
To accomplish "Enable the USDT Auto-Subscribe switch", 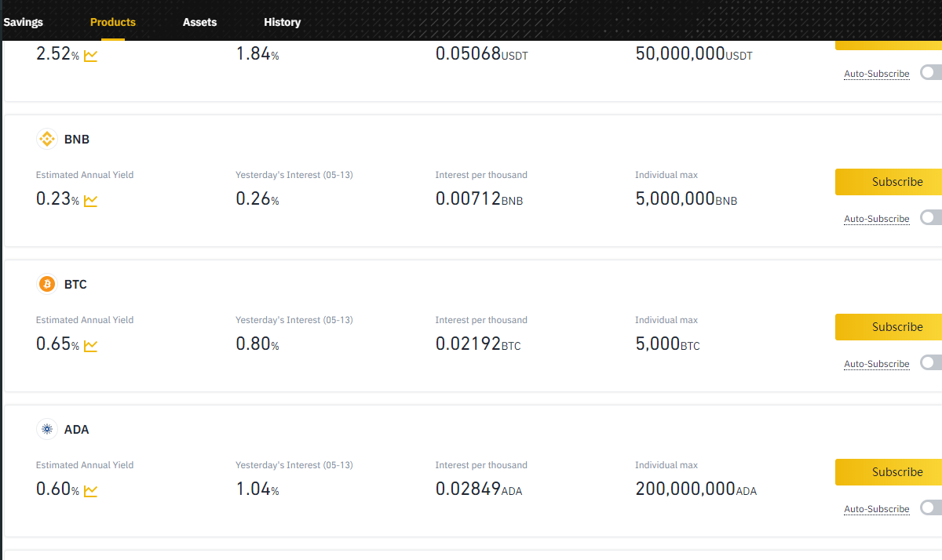I will (931, 73).
